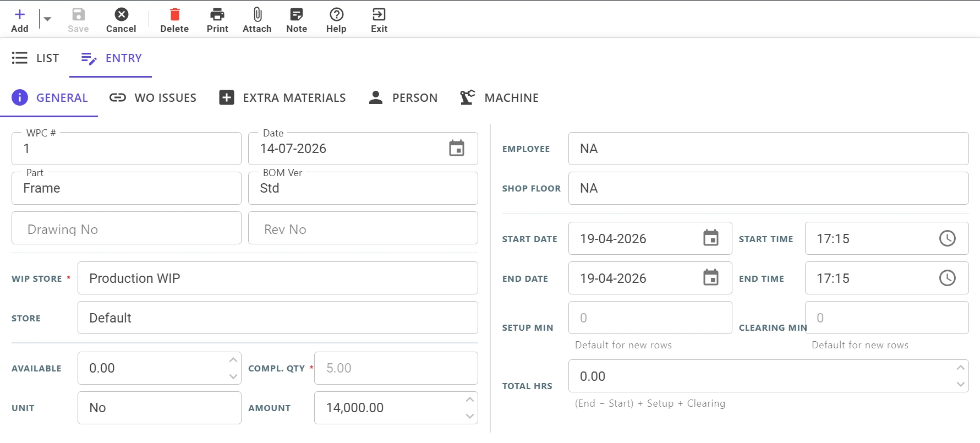Exit the form using the Exit icon
The height and width of the screenshot is (443, 980).
coord(379,14)
